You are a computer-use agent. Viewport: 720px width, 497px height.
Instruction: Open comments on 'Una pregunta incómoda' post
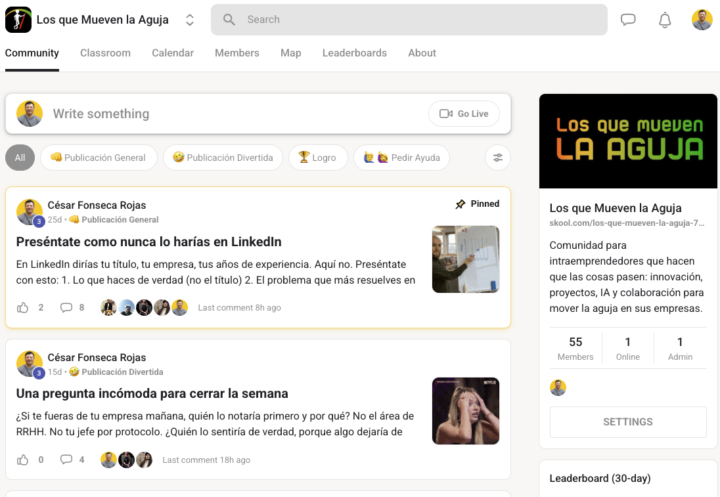[66, 459]
